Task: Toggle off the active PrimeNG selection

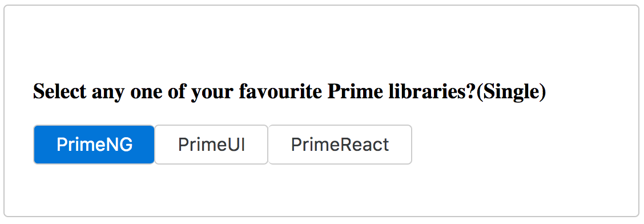Action: click(94, 145)
